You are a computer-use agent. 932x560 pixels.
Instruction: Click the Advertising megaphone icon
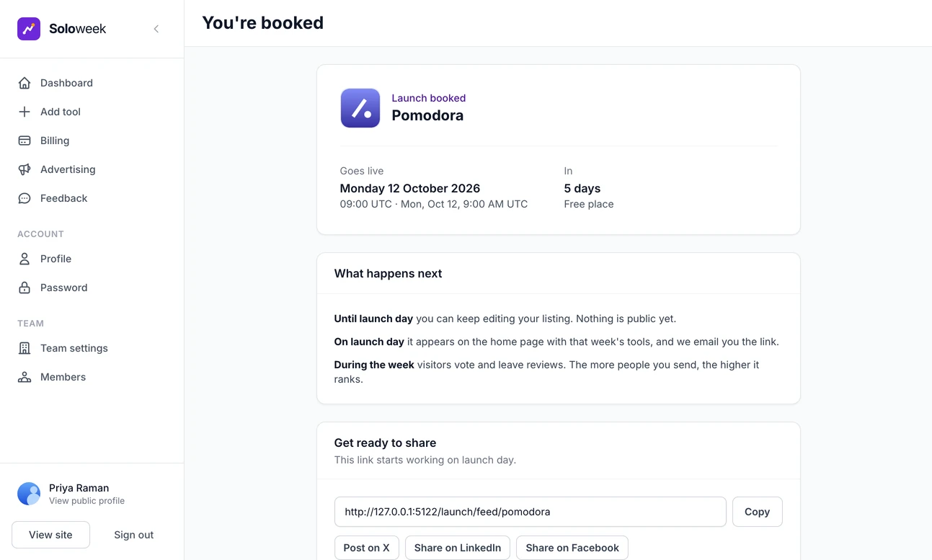pyautogui.click(x=25, y=169)
